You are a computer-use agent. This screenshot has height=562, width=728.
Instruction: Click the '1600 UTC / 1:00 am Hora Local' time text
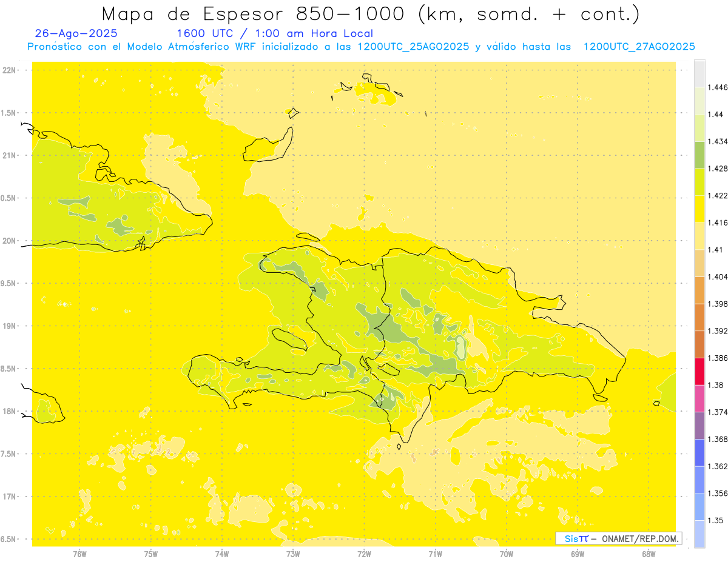275,34
